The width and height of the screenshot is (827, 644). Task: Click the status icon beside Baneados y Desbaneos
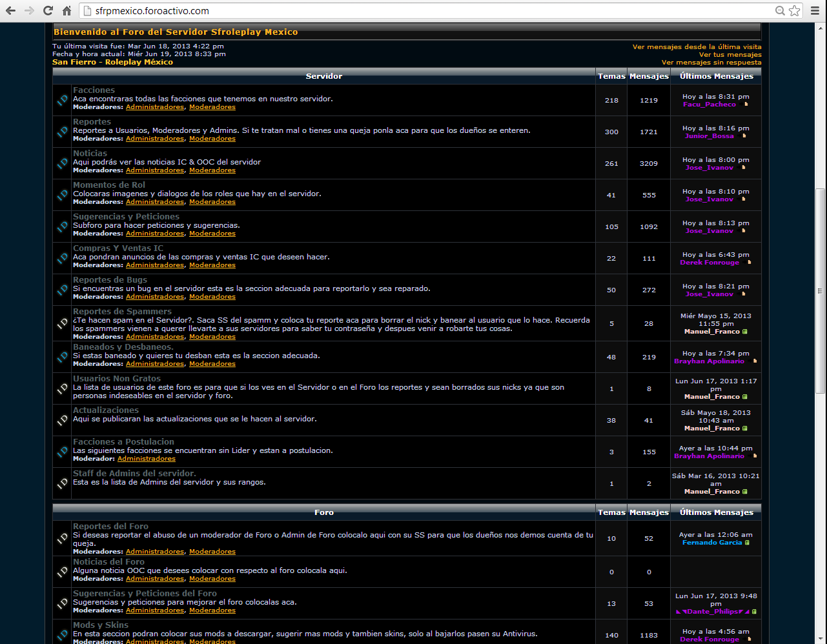[62, 357]
